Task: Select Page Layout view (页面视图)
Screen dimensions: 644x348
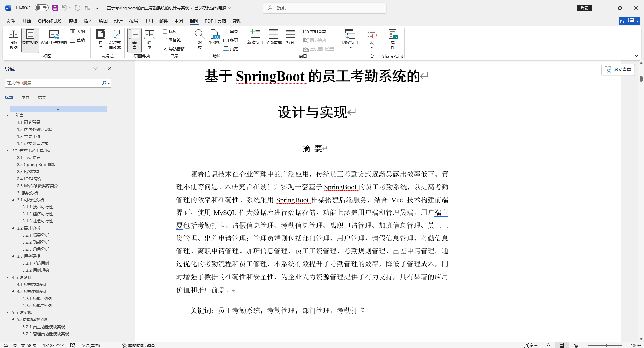Action: (30, 40)
